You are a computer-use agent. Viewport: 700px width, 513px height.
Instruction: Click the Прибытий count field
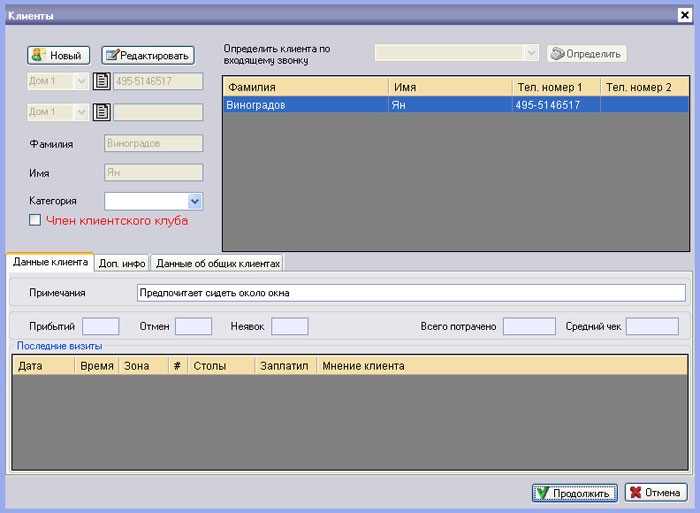(101, 326)
